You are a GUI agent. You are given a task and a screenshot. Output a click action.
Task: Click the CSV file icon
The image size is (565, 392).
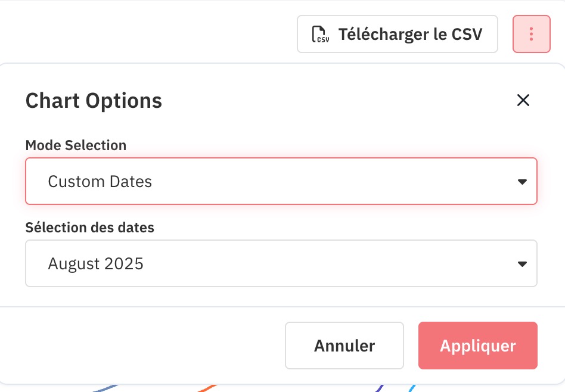320,34
